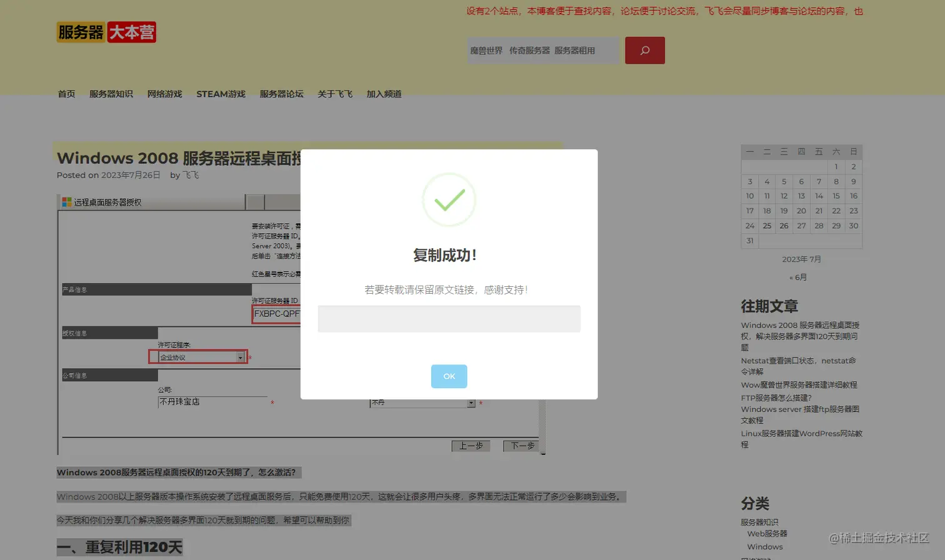Open the 服务器论坛 menu item
Viewport: 945px width, 560px height.
(x=282, y=94)
